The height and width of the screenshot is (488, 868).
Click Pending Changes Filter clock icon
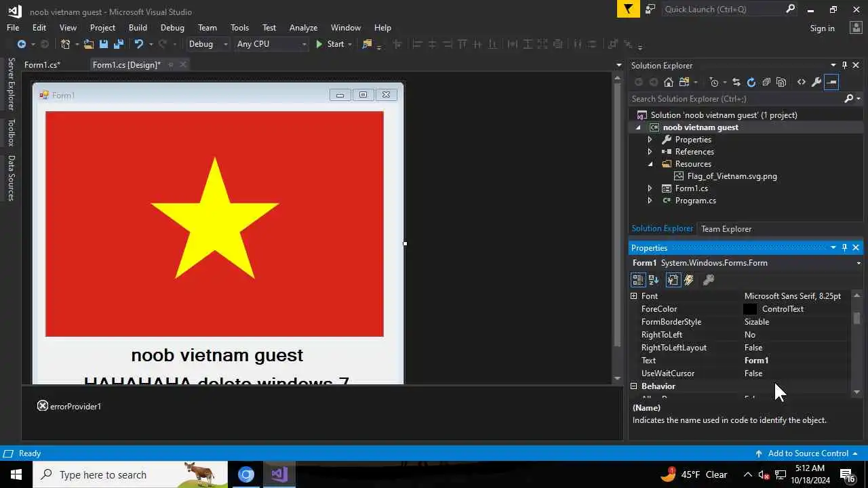(714, 82)
